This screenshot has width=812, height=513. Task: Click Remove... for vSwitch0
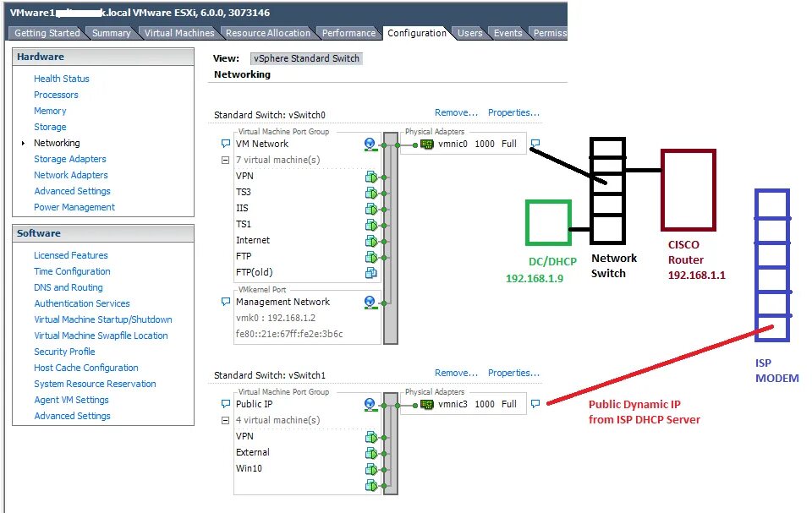(x=456, y=113)
